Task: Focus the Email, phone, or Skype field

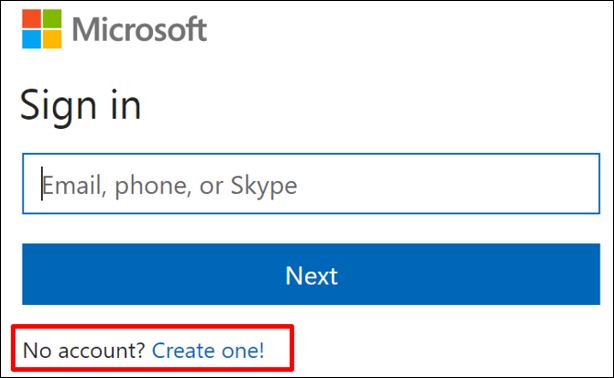Action: pyautogui.click(x=311, y=183)
